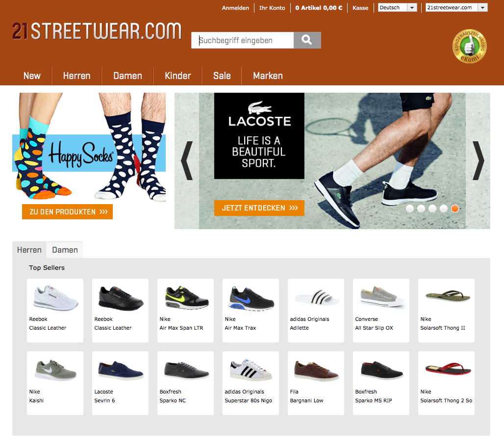Open the cart showing 0 Artikel 0,00 €
The height and width of the screenshot is (446, 504).
(319, 8)
